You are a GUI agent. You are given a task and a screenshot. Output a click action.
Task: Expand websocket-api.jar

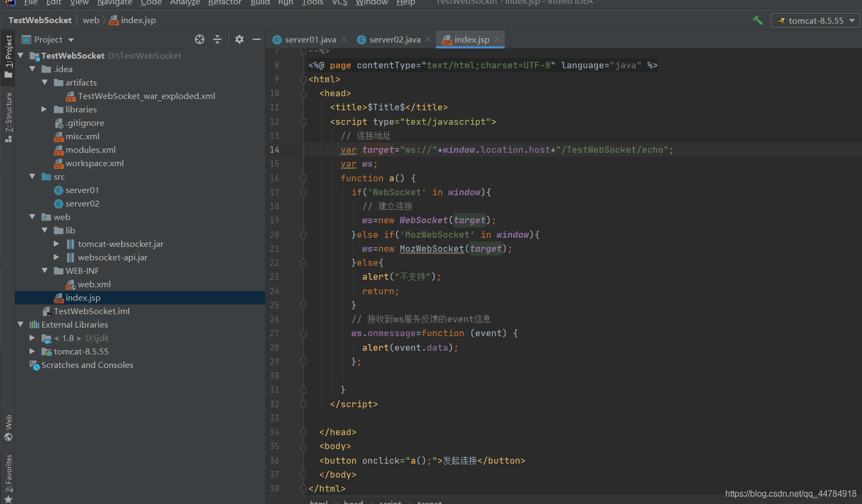[56, 257]
